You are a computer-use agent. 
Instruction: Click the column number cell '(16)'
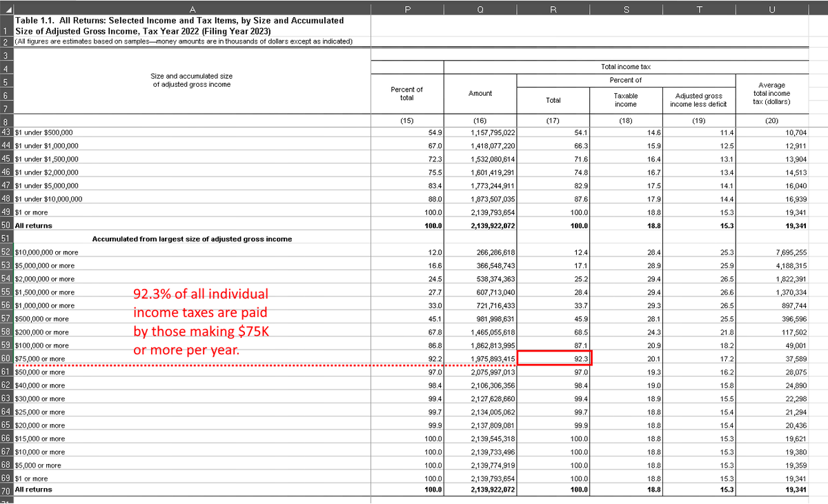[x=480, y=120]
